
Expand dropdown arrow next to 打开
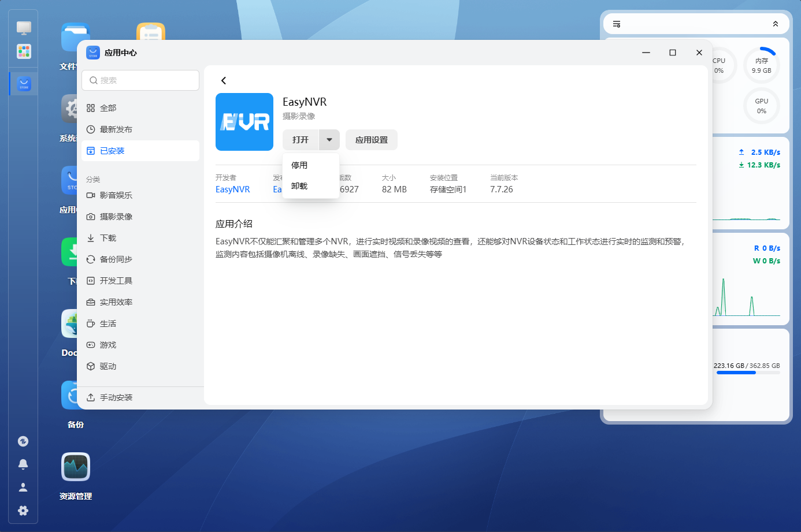pos(329,140)
